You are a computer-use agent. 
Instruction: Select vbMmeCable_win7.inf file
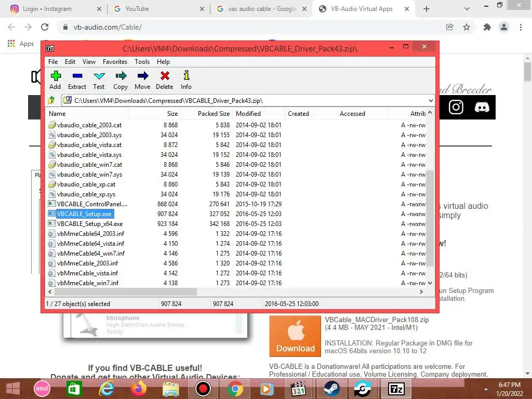(87, 283)
